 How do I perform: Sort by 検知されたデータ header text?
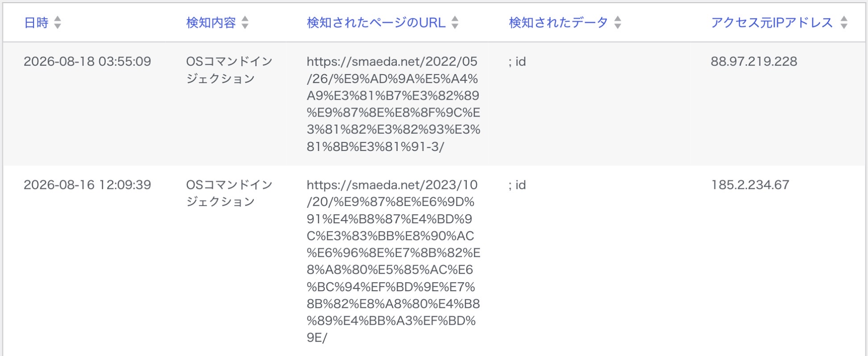pos(558,22)
